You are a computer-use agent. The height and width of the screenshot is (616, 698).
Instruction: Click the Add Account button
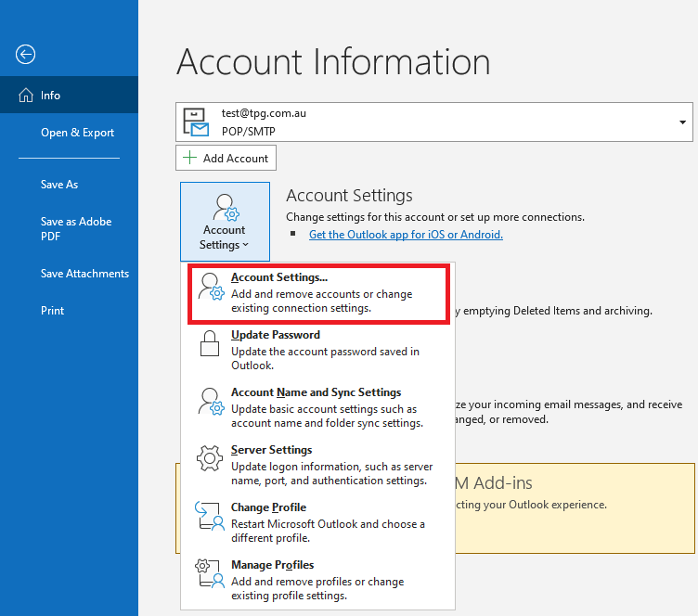[226, 158]
